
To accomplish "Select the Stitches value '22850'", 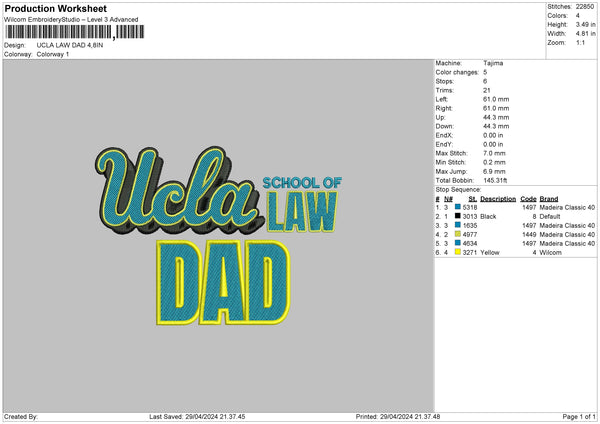I will click(585, 7).
